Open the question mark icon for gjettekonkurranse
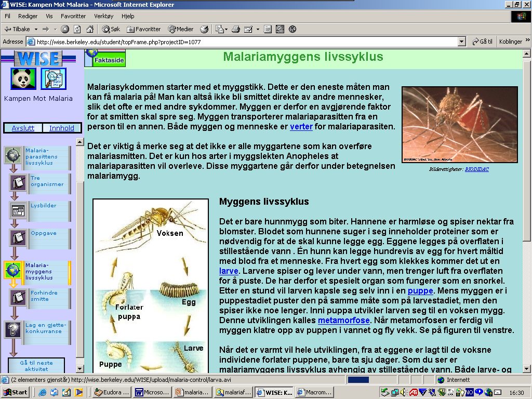532x399 pixels. [x=13, y=330]
